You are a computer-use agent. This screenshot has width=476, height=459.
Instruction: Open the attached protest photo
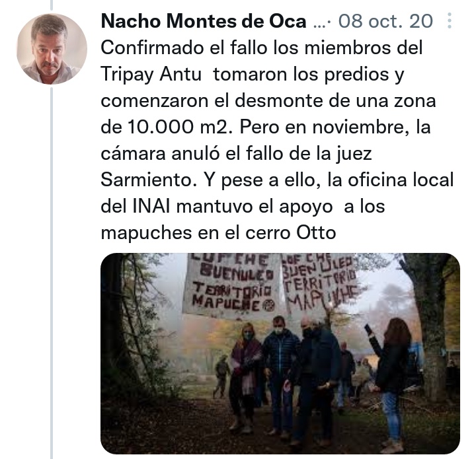click(280, 353)
